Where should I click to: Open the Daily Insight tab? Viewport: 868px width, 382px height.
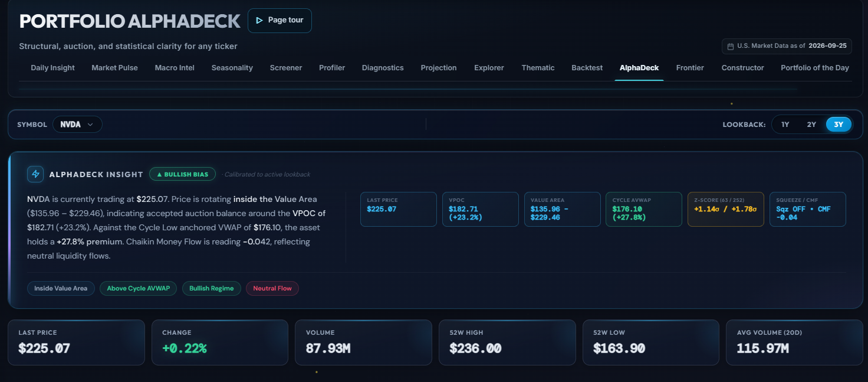[x=52, y=68]
